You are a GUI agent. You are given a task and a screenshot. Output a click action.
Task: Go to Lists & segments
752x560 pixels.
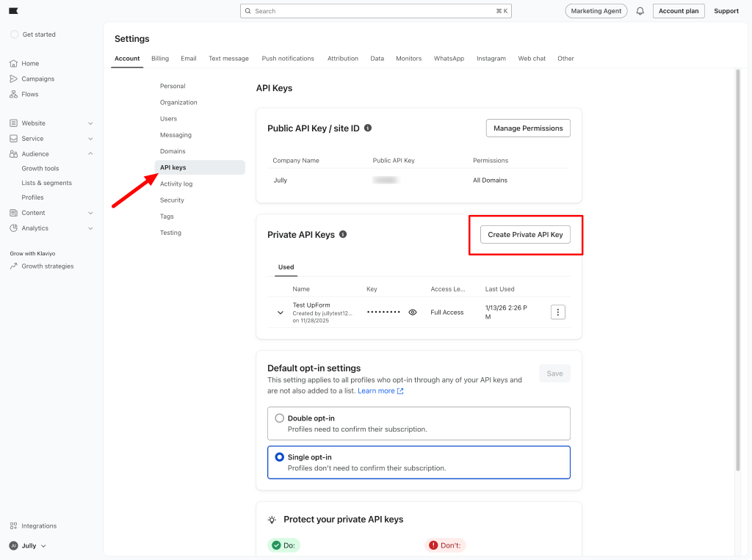coord(46,183)
